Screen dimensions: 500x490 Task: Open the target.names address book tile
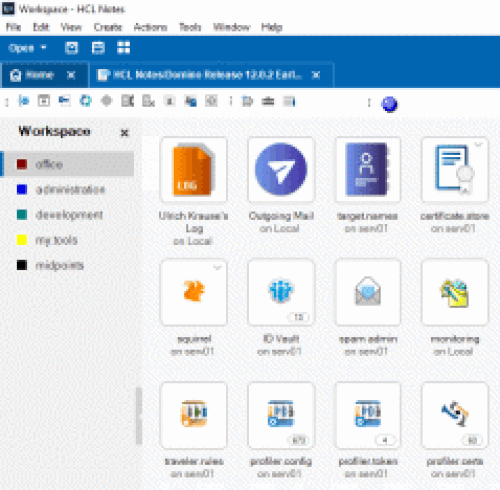[368, 170]
